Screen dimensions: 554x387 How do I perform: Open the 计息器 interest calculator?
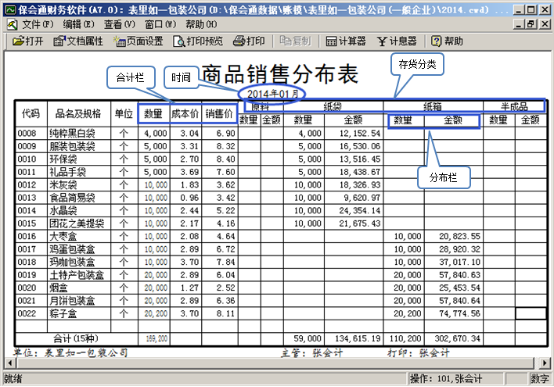point(397,41)
